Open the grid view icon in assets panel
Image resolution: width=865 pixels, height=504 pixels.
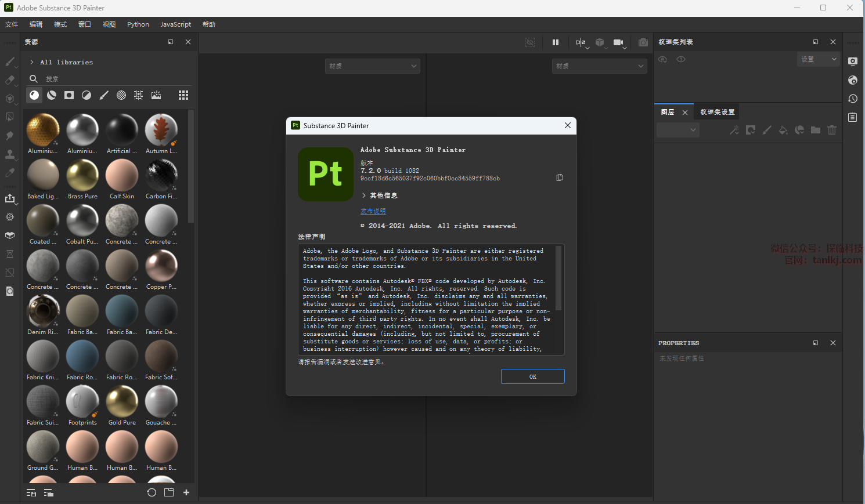click(x=183, y=95)
